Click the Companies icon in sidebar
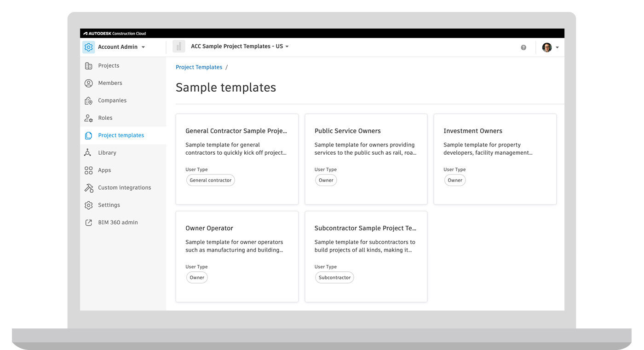Viewport: 644px width, 350px height. 89,101
